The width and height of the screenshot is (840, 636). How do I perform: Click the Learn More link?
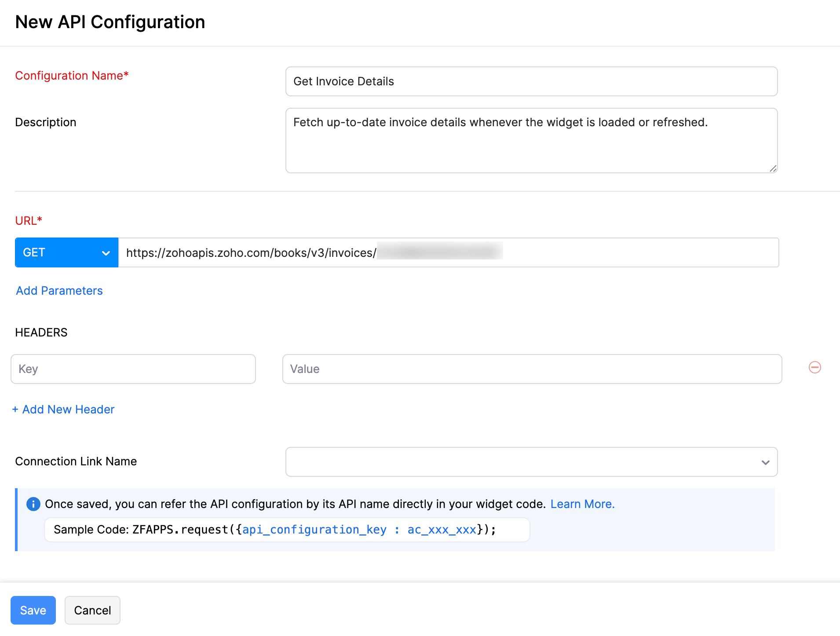point(582,504)
